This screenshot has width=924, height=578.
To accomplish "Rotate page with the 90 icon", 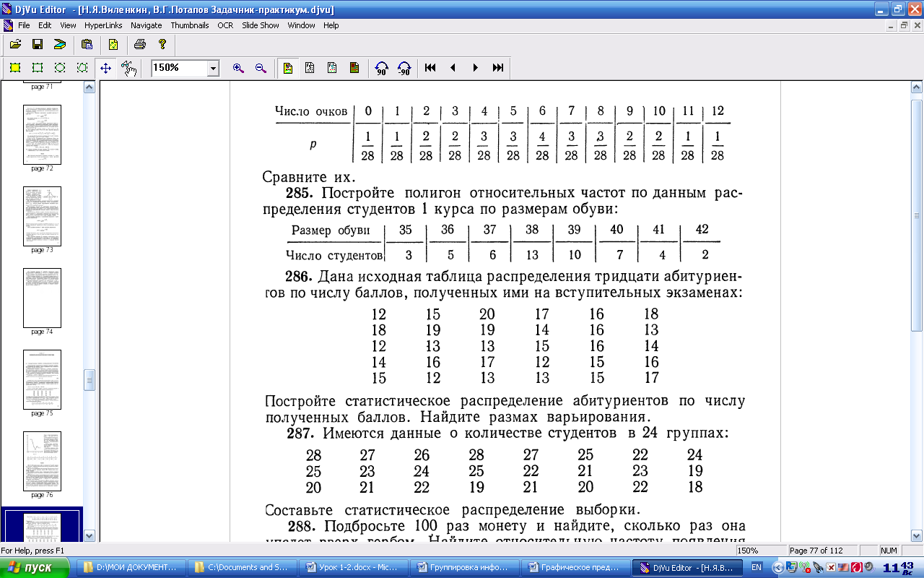I will click(x=382, y=68).
